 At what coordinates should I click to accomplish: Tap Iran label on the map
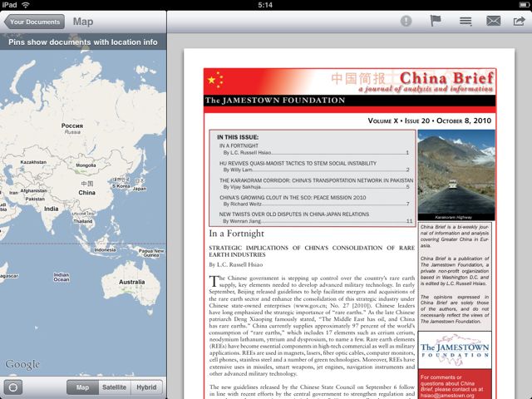coord(13,192)
